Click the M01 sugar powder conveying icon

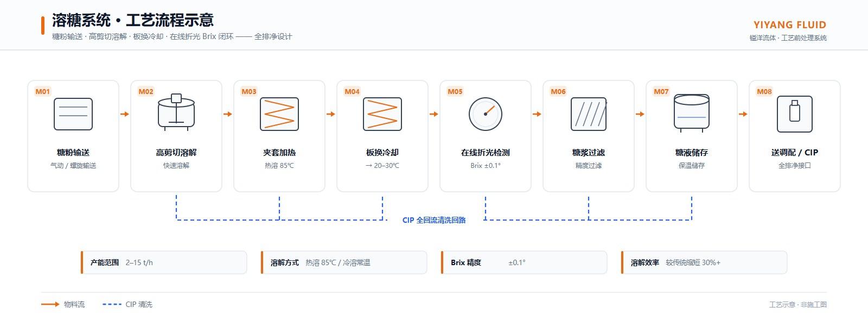click(x=73, y=114)
